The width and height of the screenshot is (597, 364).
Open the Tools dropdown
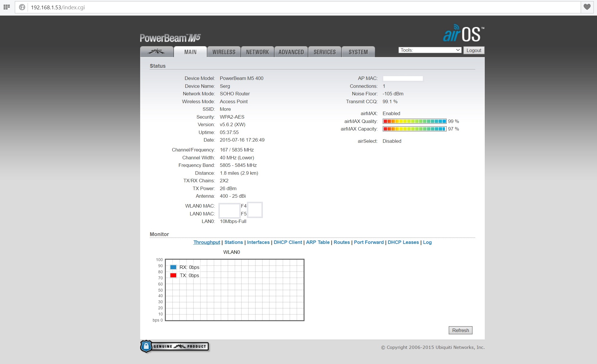point(430,50)
